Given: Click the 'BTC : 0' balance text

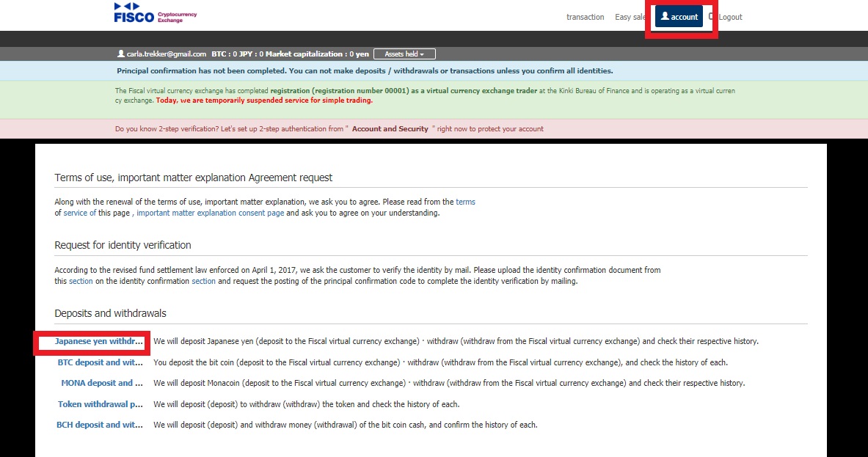Looking at the screenshot, I should 225,54.
